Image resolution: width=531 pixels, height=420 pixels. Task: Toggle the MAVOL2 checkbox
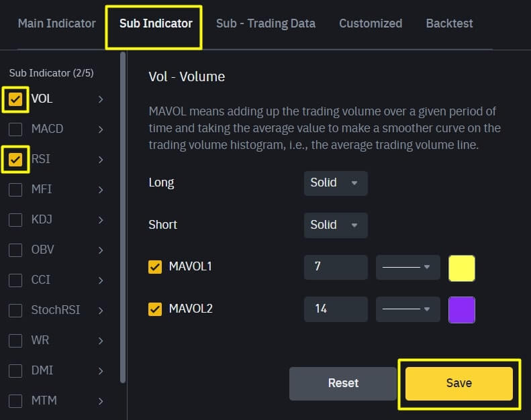[155, 309]
